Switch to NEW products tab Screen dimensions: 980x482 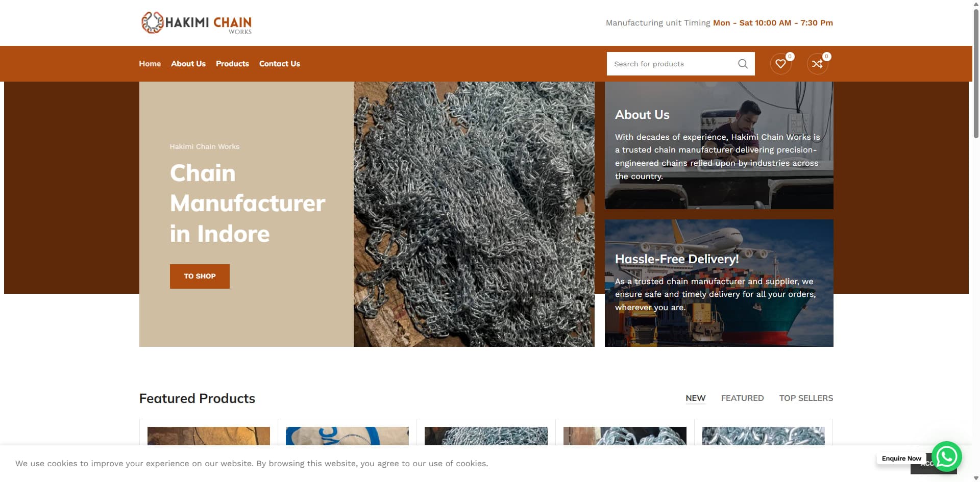point(695,398)
